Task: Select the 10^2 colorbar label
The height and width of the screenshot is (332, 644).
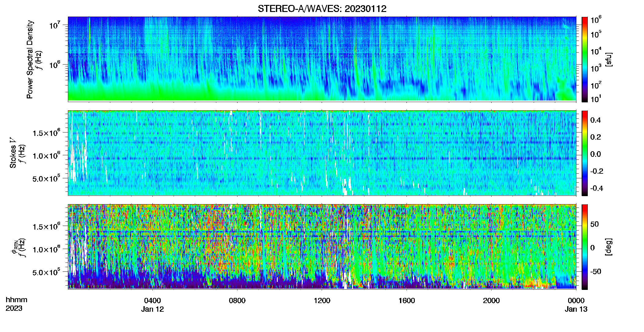Action: (x=596, y=85)
